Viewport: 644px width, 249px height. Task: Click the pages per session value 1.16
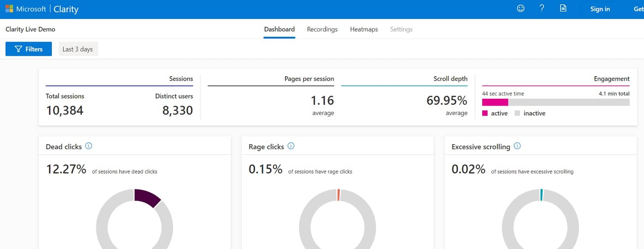pyautogui.click(x=322, y=100)
